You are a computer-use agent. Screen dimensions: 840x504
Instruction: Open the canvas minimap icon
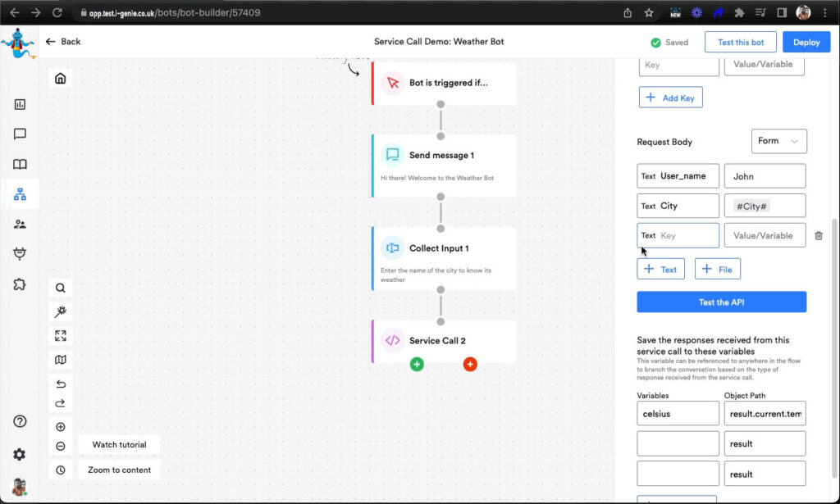(x=61, y=360)
